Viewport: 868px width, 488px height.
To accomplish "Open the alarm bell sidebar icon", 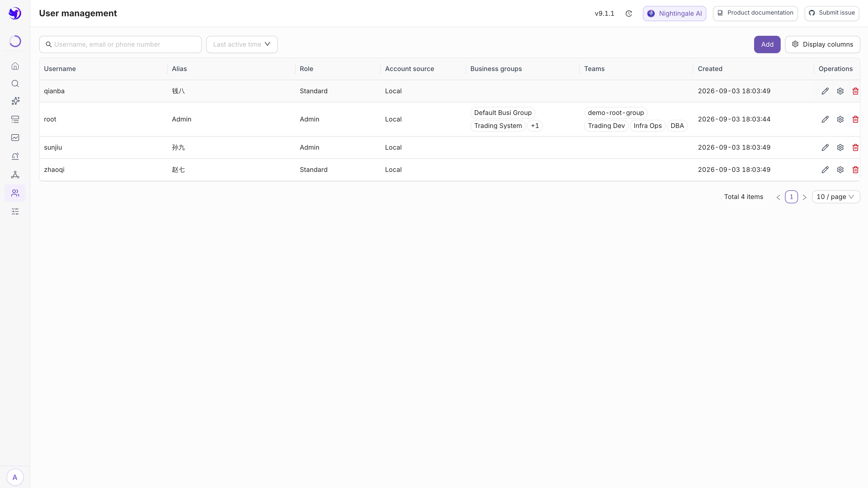I will tap(15, 156).
